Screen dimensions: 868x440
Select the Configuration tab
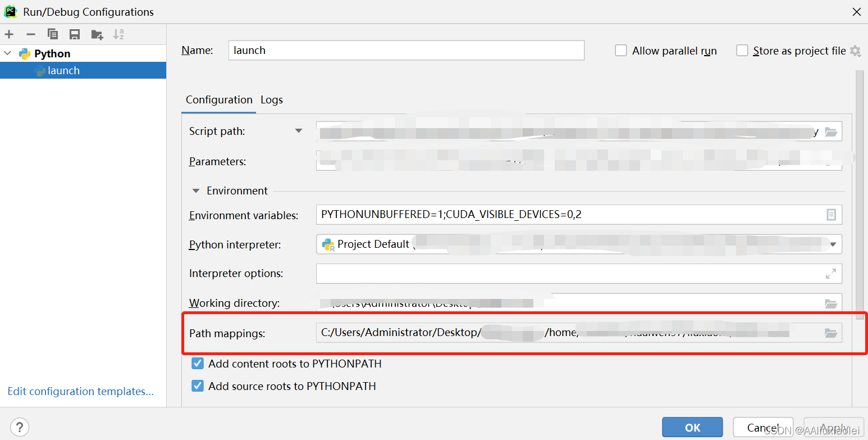pos(219,99)
